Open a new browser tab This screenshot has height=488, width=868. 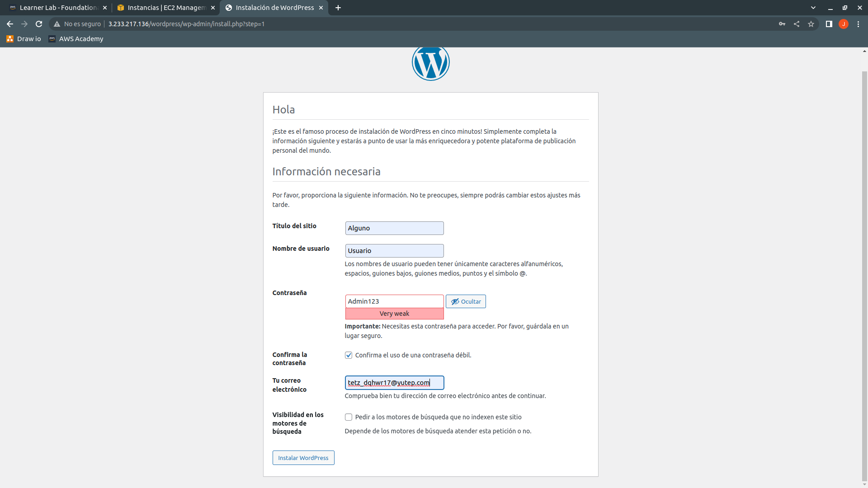tap(338, 8)
